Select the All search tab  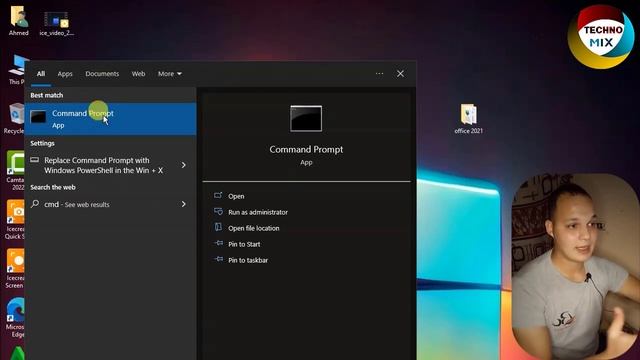41,74
